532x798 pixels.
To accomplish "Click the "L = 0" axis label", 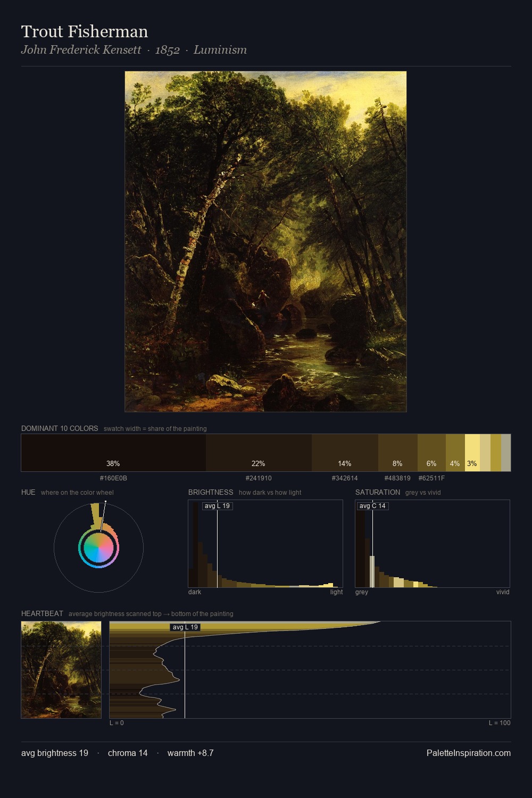I will (x=117, y=723).
